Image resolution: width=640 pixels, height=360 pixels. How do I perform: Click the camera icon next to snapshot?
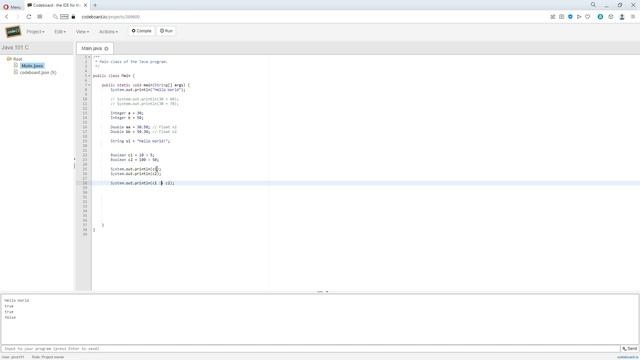tap(562, 17)
